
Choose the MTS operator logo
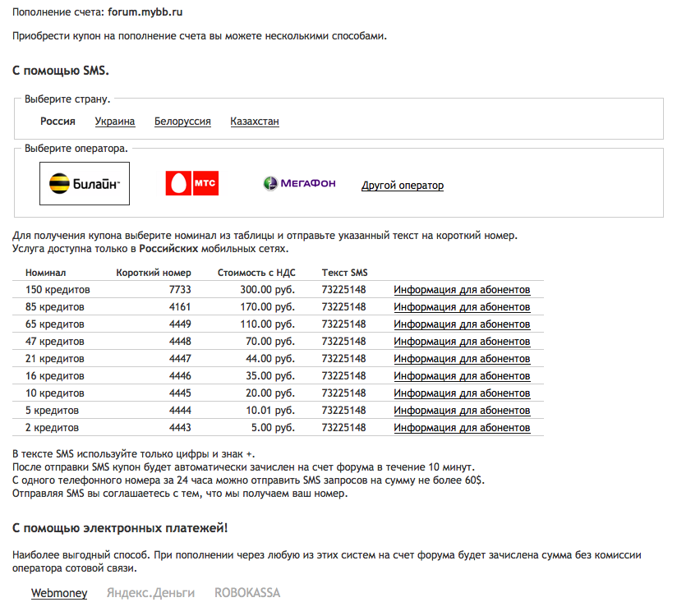pos(192,183)
